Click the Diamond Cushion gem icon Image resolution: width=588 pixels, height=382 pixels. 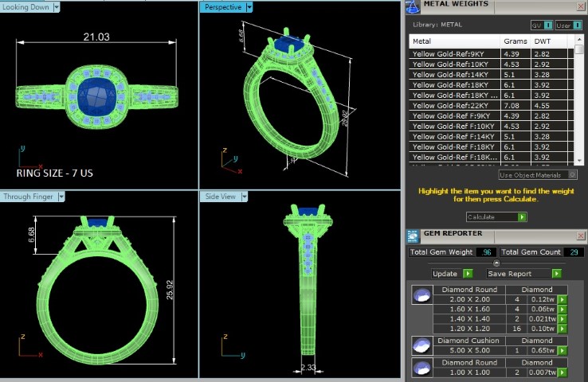point(422,345)
